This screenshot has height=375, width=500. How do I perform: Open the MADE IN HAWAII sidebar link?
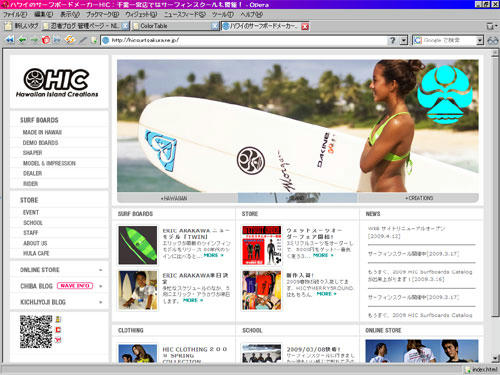[42, 132]
